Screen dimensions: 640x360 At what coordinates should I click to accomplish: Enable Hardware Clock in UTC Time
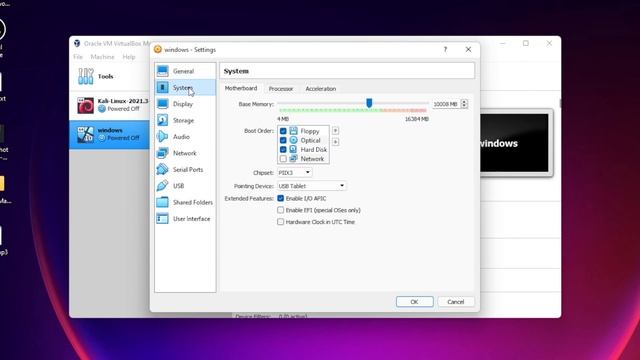(x=280, y=222)
